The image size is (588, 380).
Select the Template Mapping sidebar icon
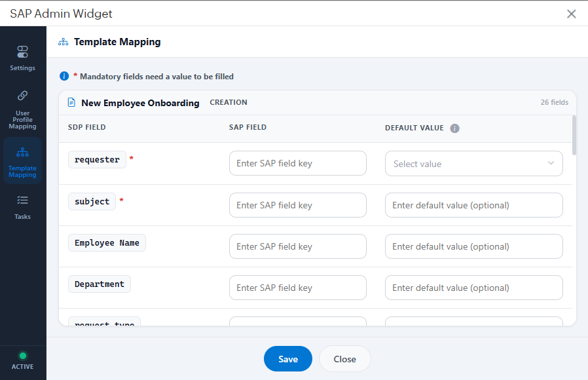coord(22,152)
